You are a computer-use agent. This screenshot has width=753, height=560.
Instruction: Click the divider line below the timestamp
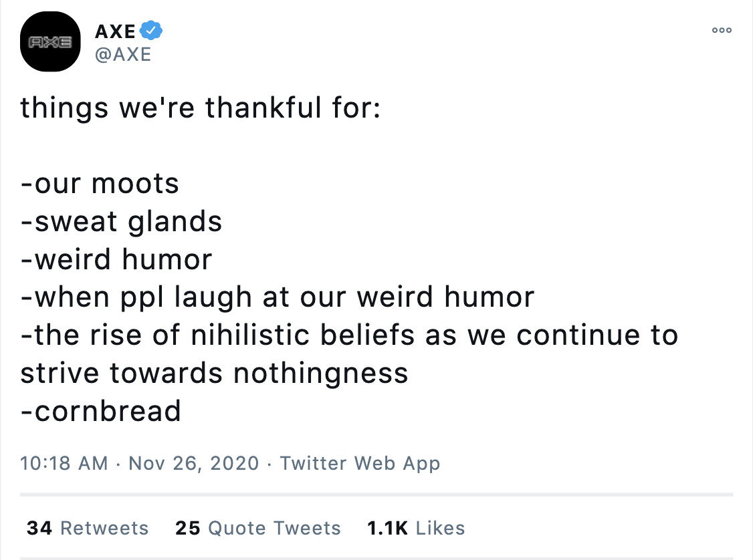(x=376, y=495)
